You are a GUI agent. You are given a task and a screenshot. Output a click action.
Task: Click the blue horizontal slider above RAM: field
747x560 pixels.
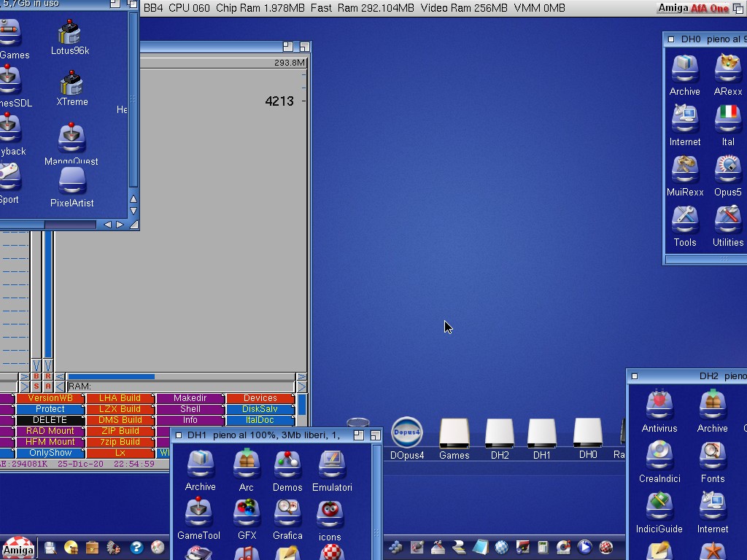point(111,377)
